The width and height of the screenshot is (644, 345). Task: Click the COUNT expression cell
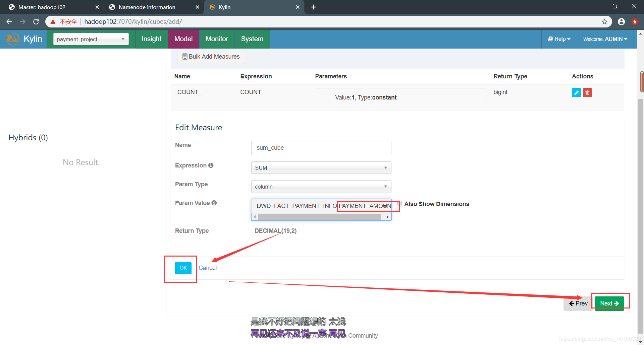pos(251,92)
